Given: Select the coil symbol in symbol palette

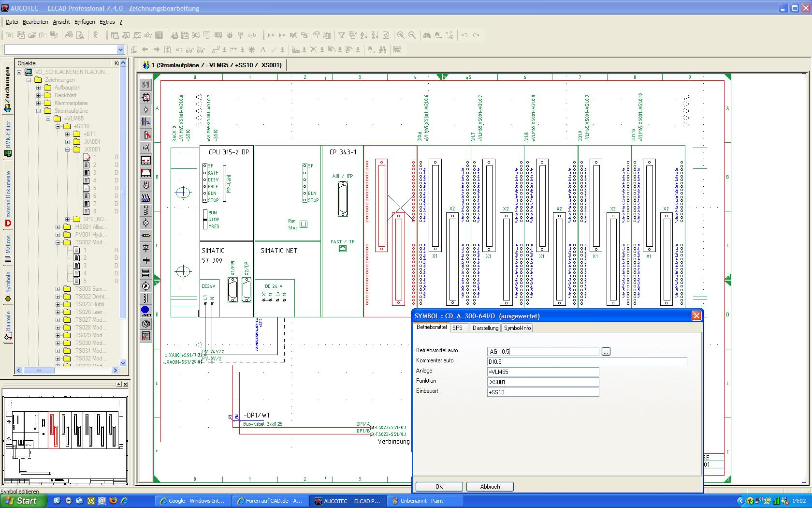Looking at the screenshot, I should (146, 299).
